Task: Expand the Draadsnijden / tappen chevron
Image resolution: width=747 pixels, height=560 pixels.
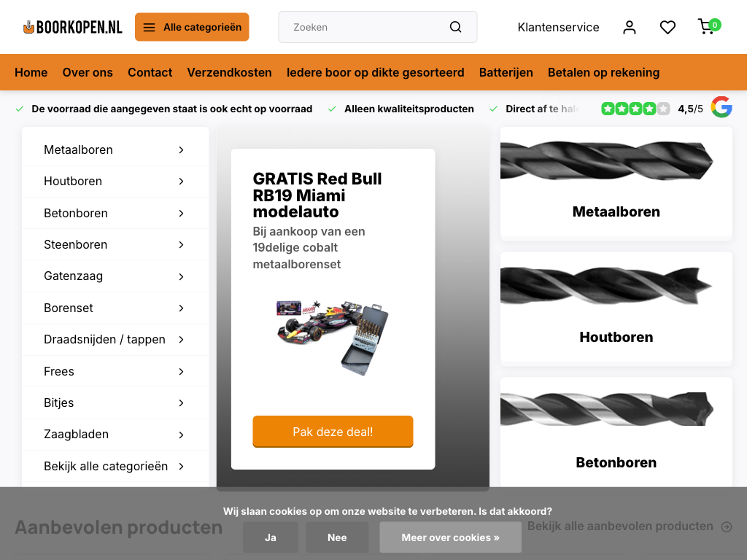Action: [181, 340]
